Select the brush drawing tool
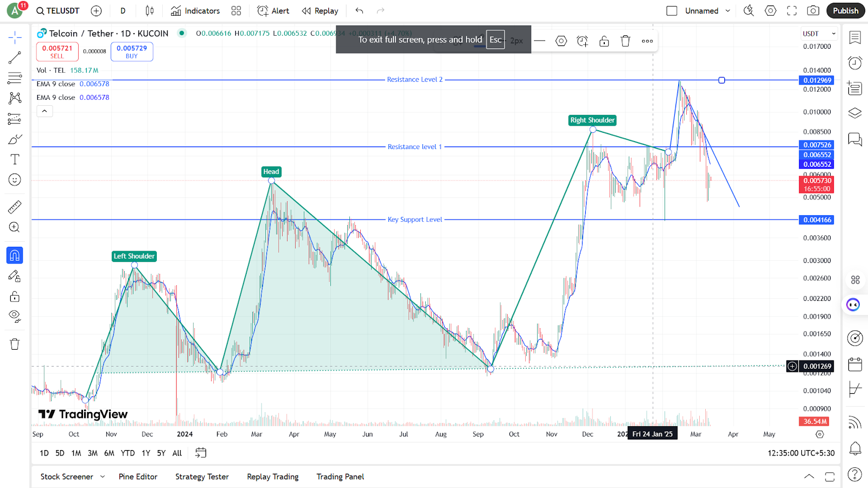This screenshot has width=868, height=488. coord(15,139)
